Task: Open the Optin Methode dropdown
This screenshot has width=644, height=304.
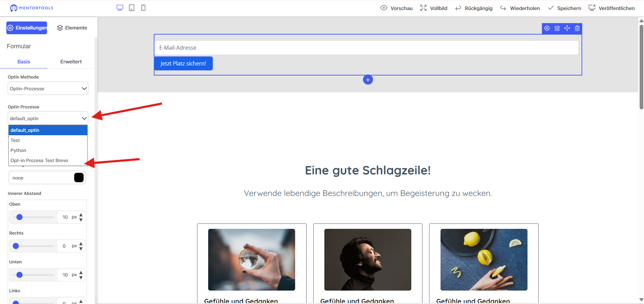Action: 48,89
